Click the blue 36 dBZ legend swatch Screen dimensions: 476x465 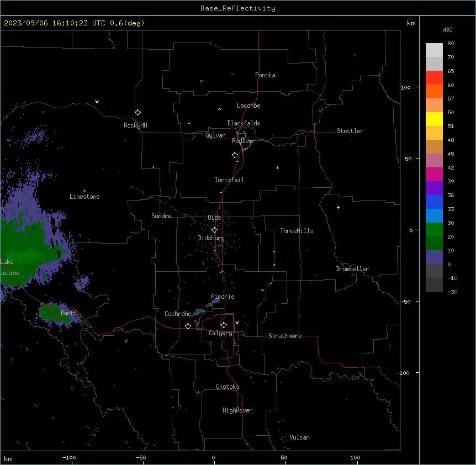[434, 202]
